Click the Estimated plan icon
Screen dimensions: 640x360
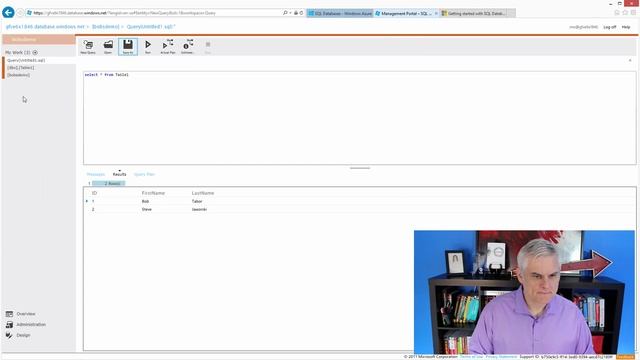(x=188, y=47)
